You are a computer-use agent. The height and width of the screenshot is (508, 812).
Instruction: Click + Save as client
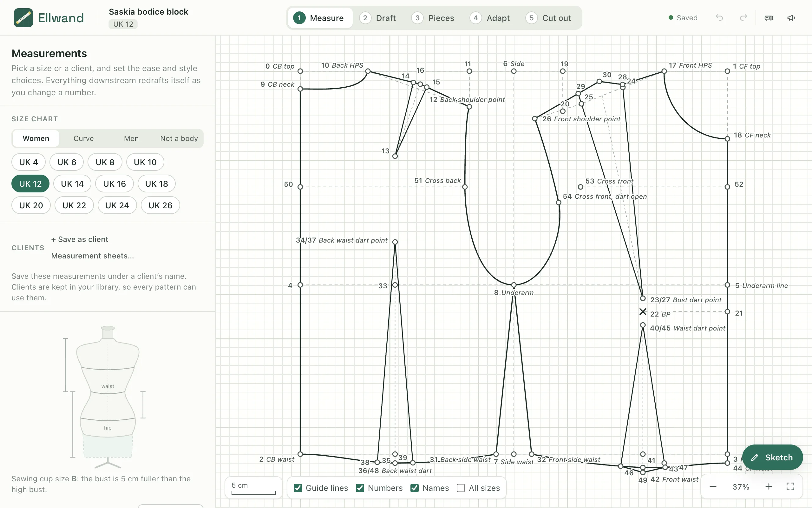pyautogui.click(x=80, y=239)
